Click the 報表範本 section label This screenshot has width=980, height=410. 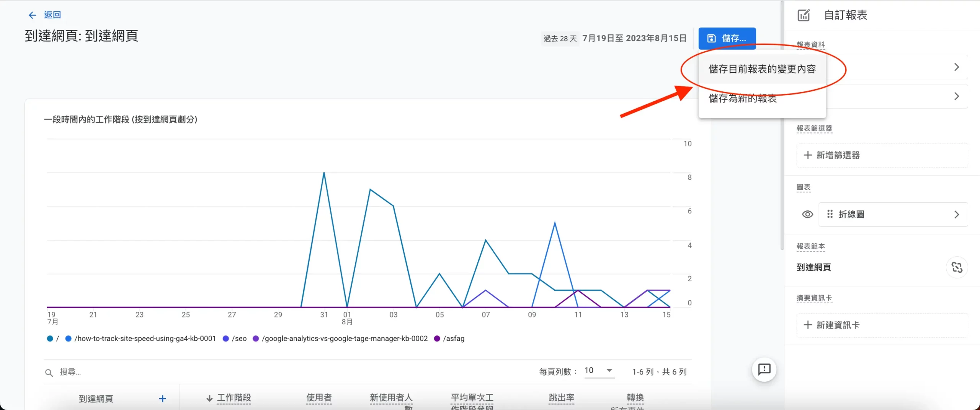pos(810,246)
